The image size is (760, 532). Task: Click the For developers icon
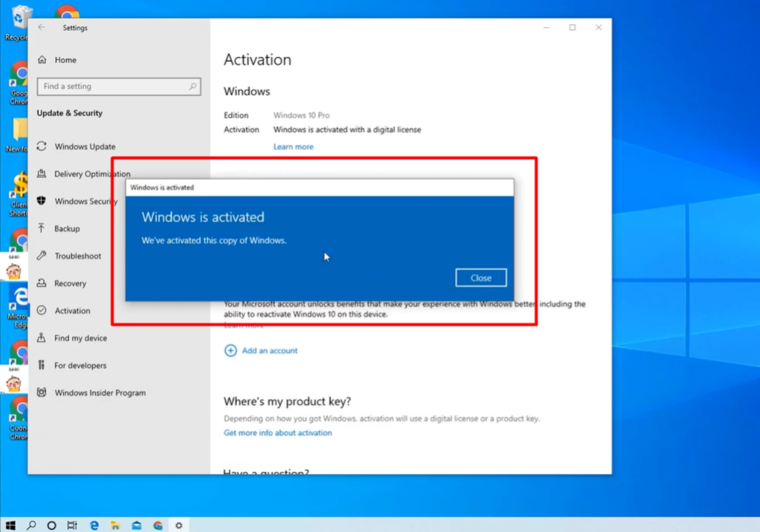42,365
